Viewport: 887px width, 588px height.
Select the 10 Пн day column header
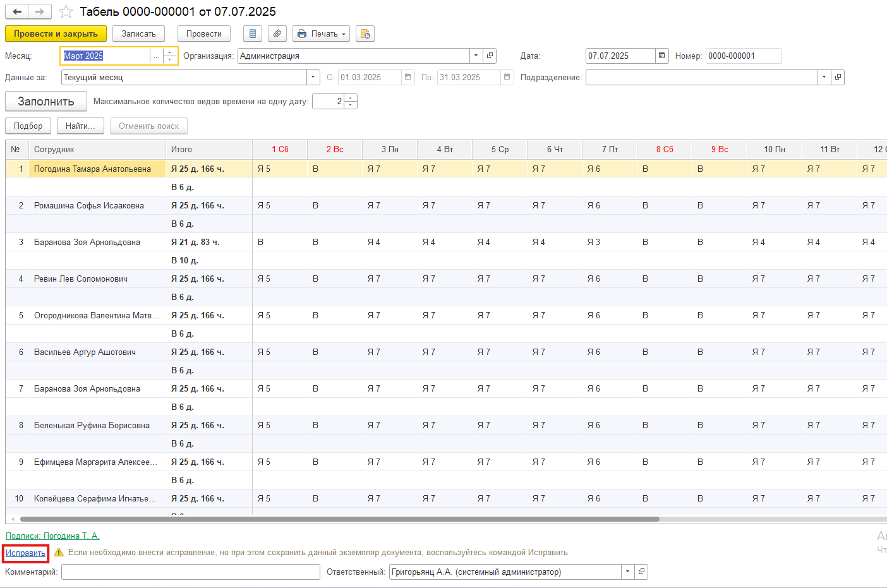[775, 150]
